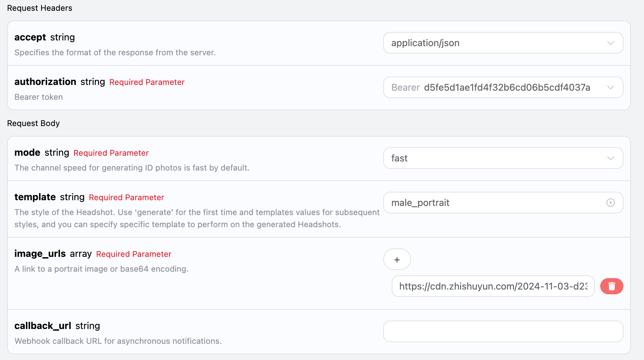Select the Bearer token value field
The width and height of the screenshot is (644, 360).
507,87
